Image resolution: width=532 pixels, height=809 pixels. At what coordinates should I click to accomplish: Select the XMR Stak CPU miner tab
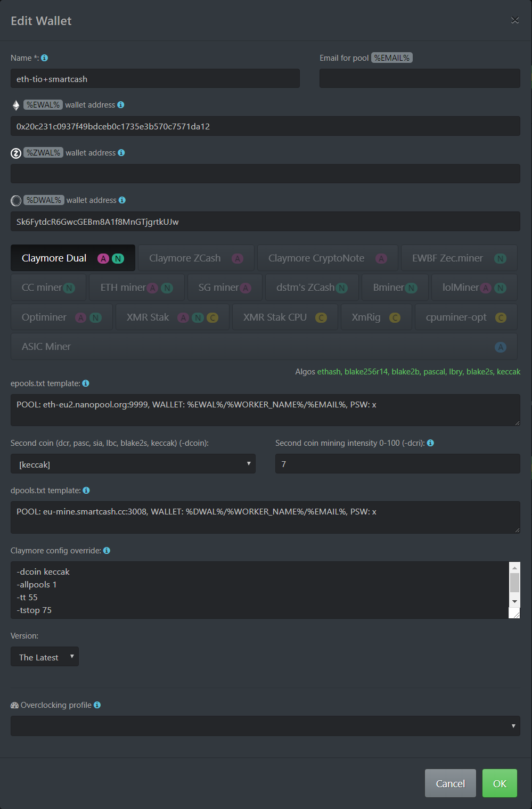[284, 317]
